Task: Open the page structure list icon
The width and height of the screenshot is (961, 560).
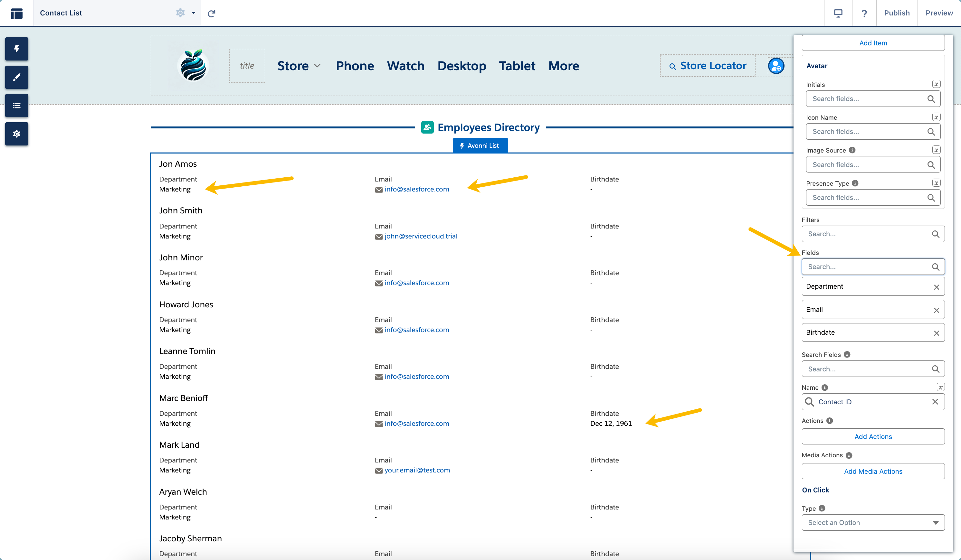Action: point(16,106)
